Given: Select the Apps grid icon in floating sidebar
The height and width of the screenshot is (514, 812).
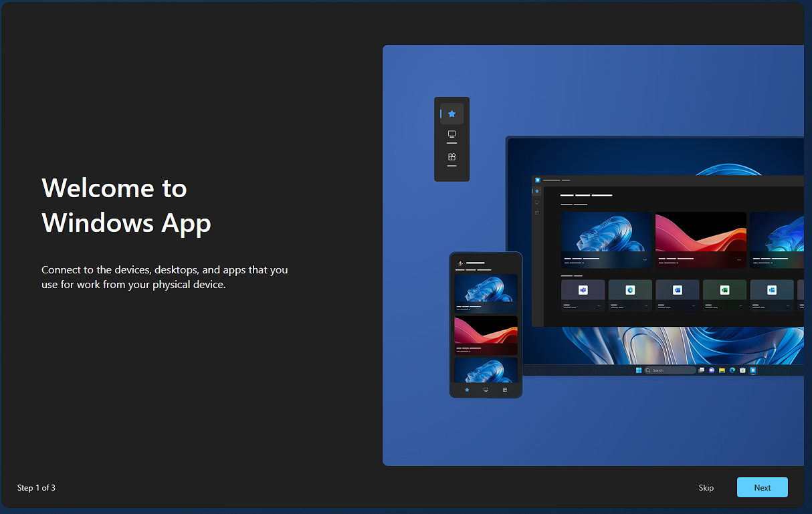Looking at the screenshot, I should click(451, 157).
